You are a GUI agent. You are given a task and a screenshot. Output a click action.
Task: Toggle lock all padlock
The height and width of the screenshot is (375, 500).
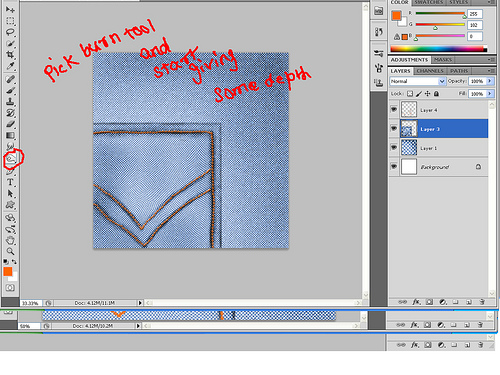click(436, 94)
